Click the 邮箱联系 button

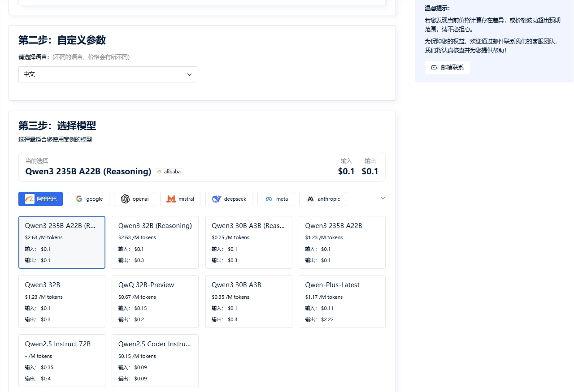coord(447,68)
